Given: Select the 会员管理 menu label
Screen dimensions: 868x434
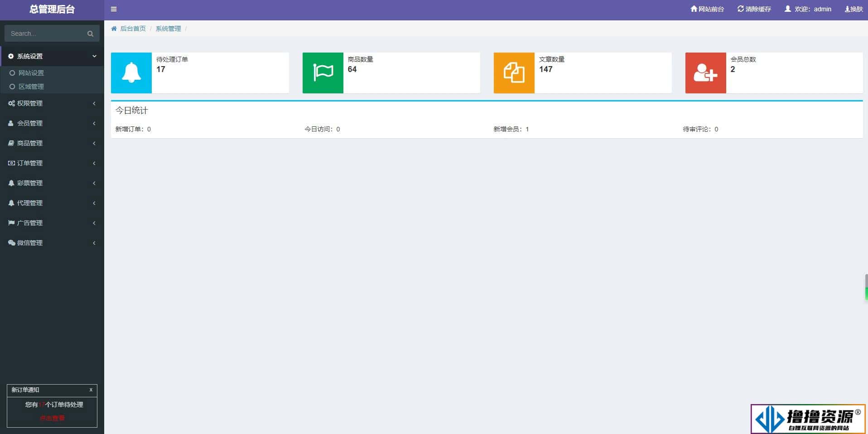Looking at the screenshot, I should click(x=30, y=123).
